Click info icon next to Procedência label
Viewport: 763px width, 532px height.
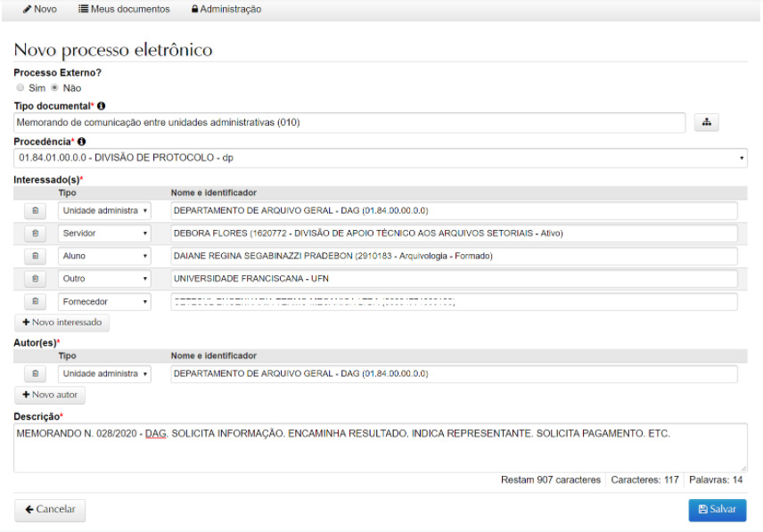click(x=82, y=142)
